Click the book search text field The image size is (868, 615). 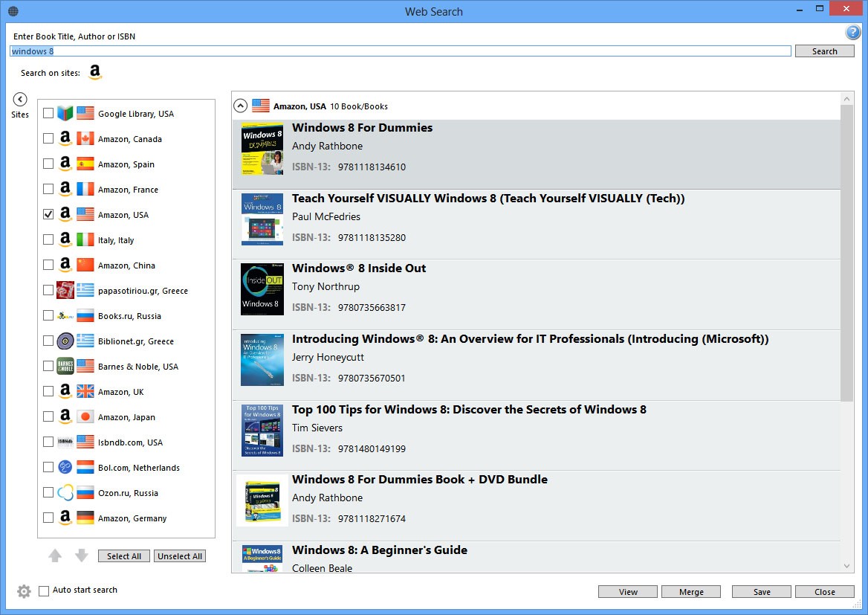pyautogui.click(x=400, y=51)
